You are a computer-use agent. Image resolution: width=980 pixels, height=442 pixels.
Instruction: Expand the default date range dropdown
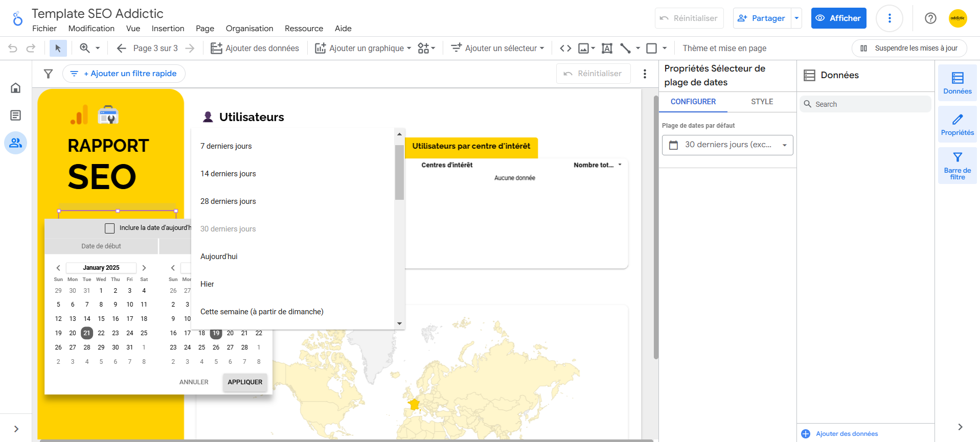pos(727,145)
